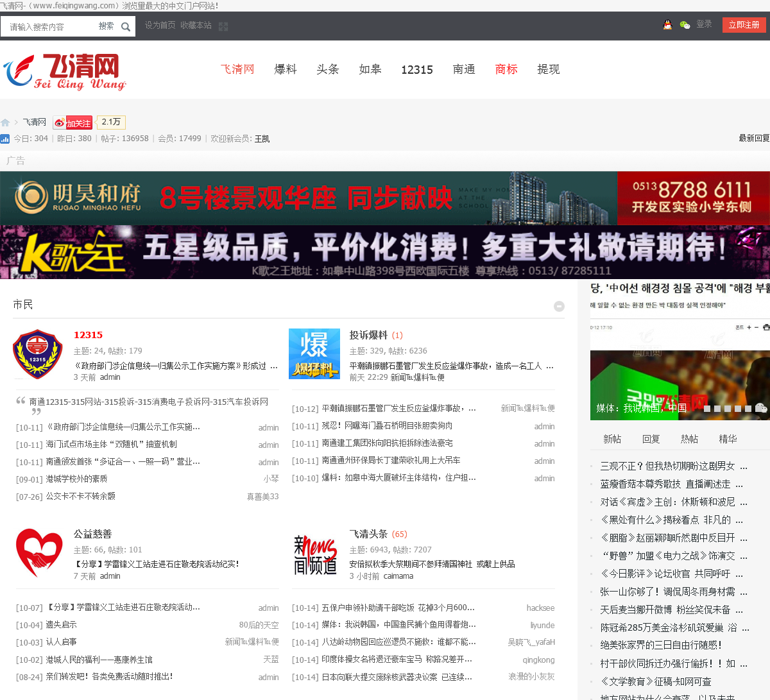Open the 搜索 search type dropdown
This screenshot has width=770, height=700.
(x=106, y=26)
